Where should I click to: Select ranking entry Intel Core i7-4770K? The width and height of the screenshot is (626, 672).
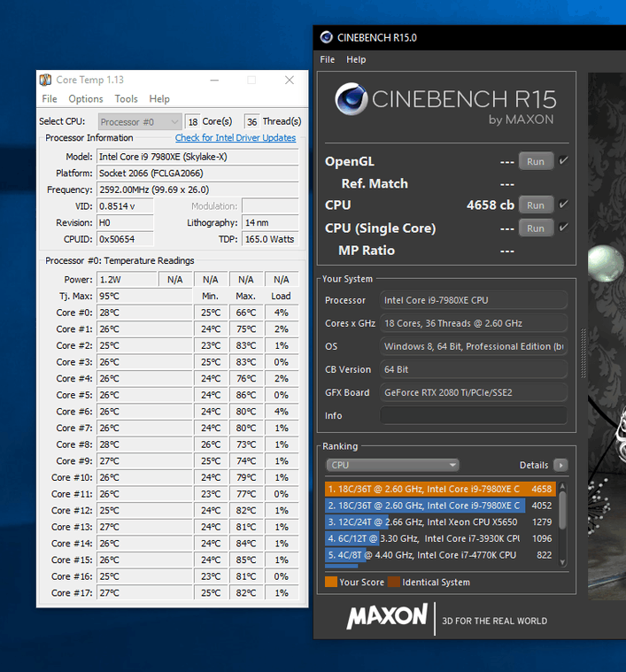click(x=440, y=555)
